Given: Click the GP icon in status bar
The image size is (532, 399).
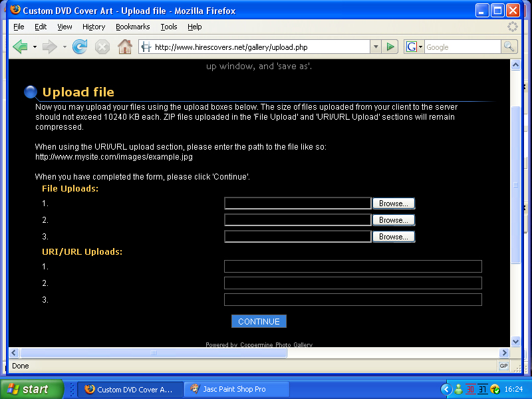Looking at the screenshot, I should (503, 366).
